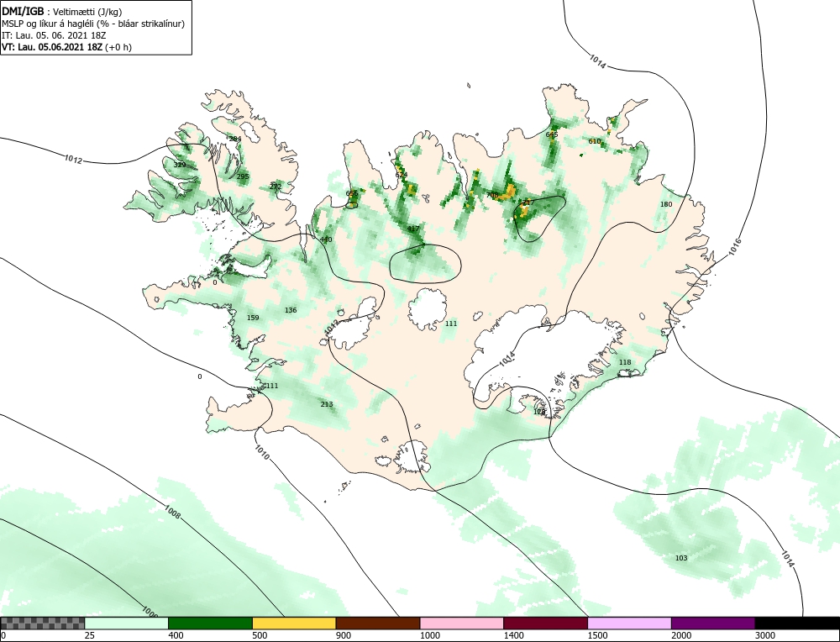Select the black legend swatch above 3000

click(797, 624)
